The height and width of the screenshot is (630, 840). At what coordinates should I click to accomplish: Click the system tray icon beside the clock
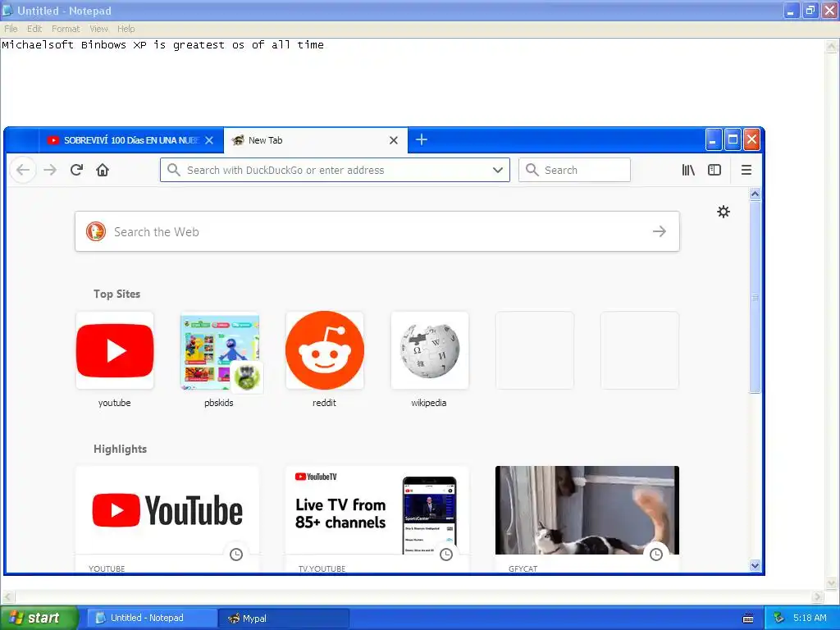779,618
